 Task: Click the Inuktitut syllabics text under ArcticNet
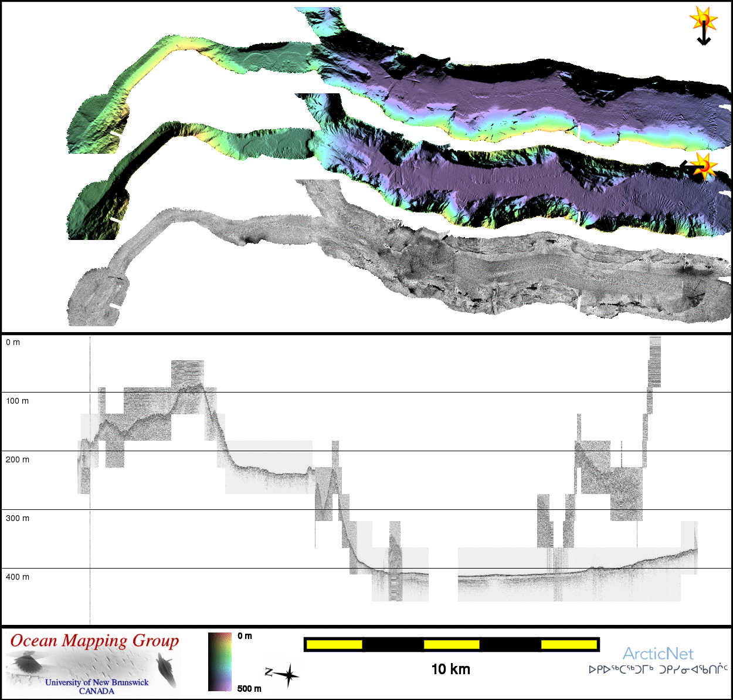pos(658,669)
